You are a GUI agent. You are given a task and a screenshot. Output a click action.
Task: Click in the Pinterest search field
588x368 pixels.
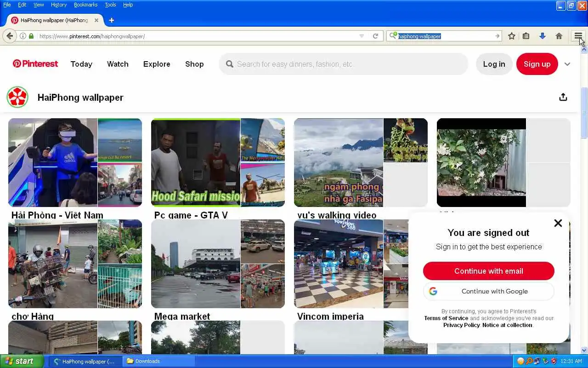coord(343,64)
